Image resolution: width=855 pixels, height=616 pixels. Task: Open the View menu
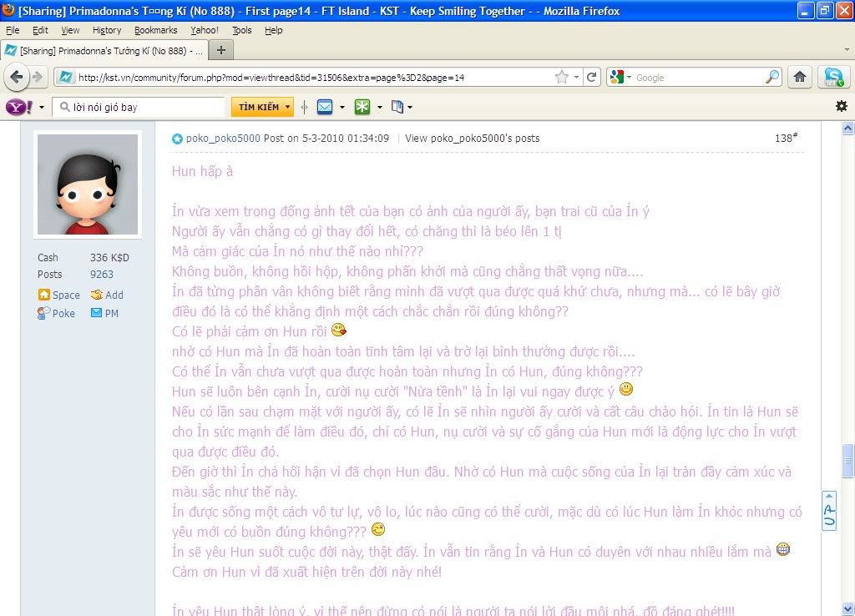[70, 30]
